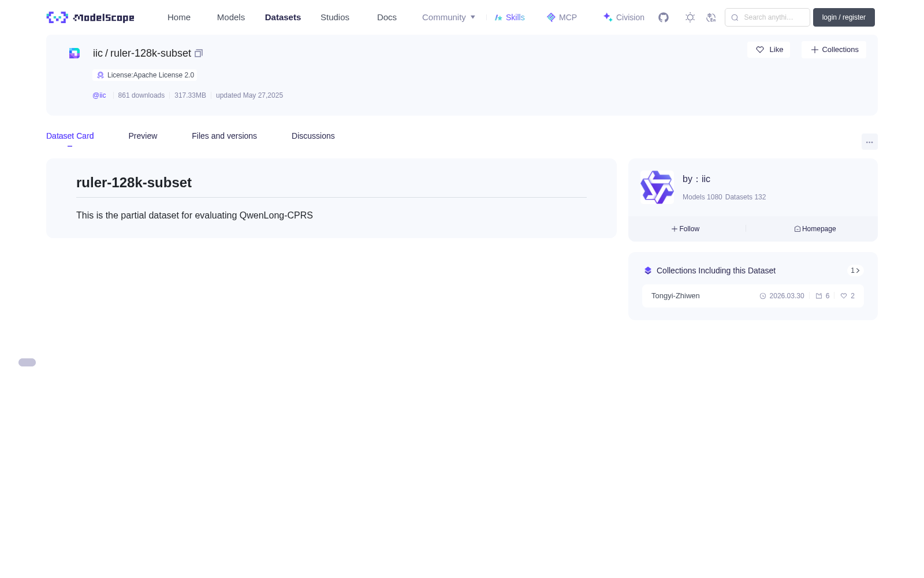Click the Apache License badge icon
Screen dimensions: 924x578
pyautogui.click(x=100, y=75)
